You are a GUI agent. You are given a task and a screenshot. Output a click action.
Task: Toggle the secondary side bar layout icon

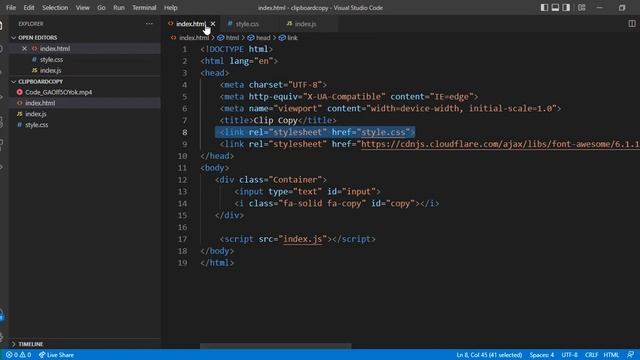(566, 7)
